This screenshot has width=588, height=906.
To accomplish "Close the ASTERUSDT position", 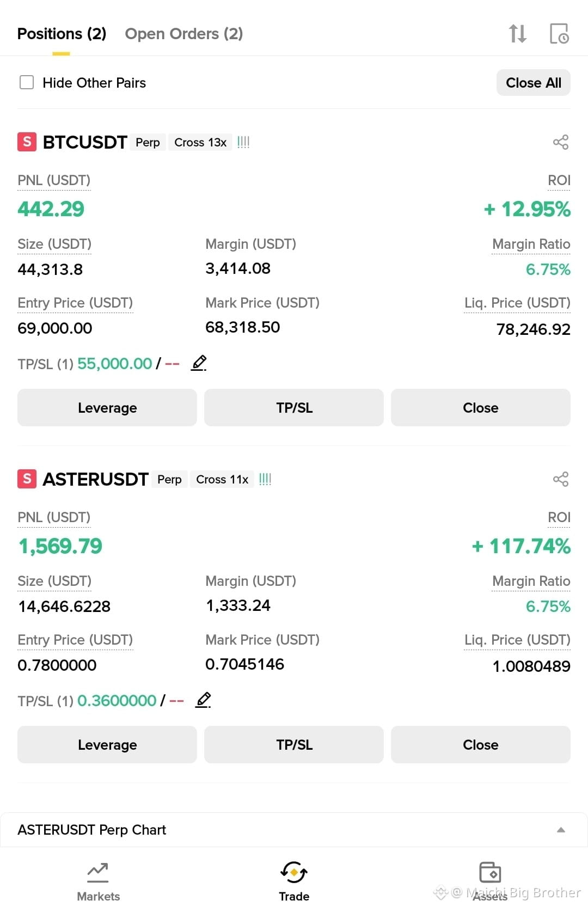I will [x=481, y=744].
